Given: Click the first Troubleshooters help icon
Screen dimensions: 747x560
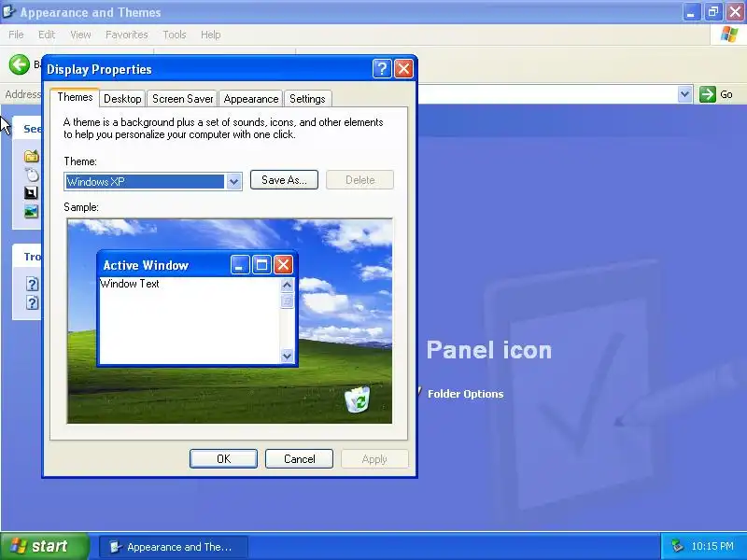Looking at the screenshot, I should point(32,284).
